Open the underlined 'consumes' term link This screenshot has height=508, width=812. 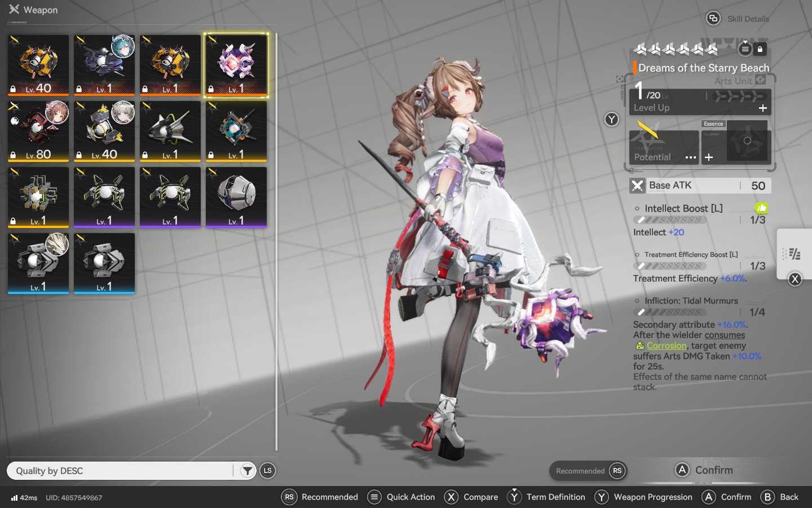point(725,335)
